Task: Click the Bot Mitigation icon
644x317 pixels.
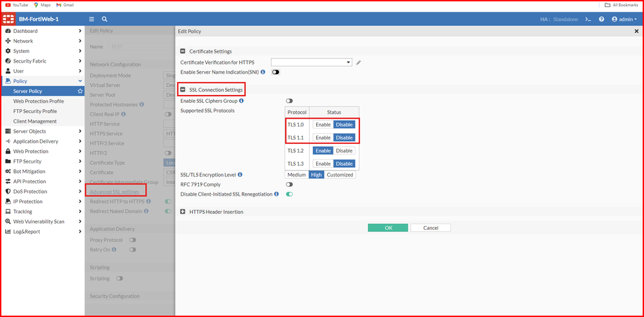Action: coord(8,172)
